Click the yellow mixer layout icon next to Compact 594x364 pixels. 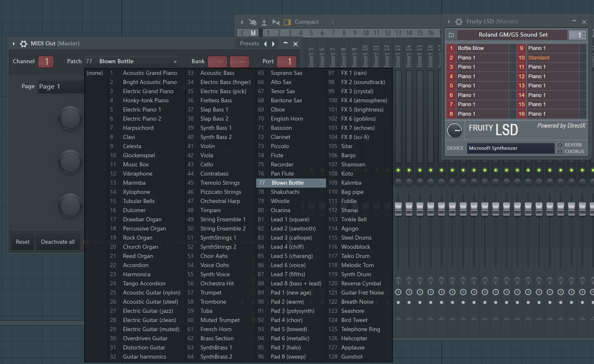287,22
